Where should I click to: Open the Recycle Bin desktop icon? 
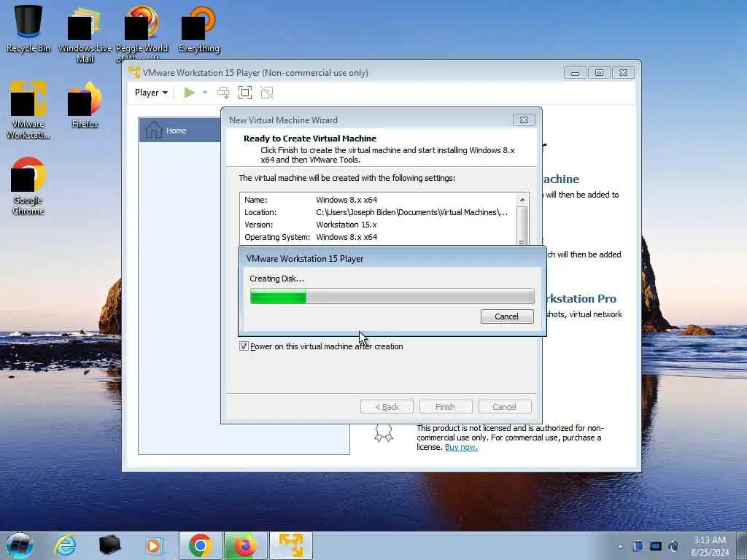(x=28, y=28)
